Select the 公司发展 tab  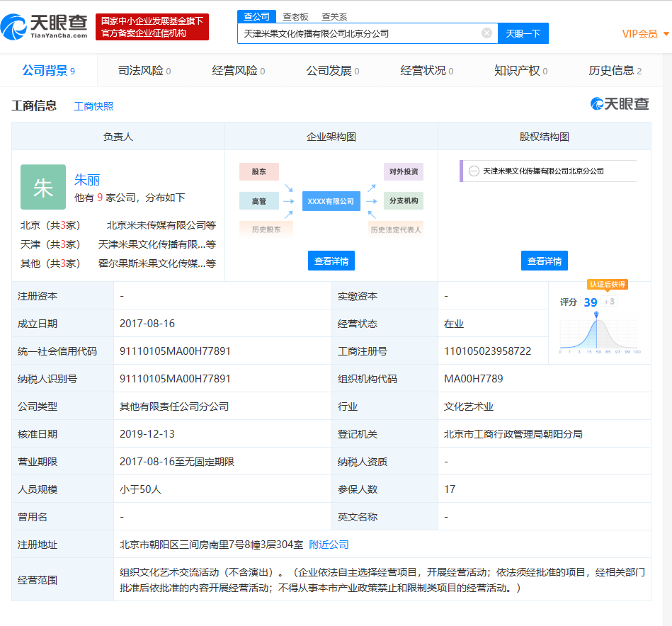pyautogui.click(x=333, y=70)
